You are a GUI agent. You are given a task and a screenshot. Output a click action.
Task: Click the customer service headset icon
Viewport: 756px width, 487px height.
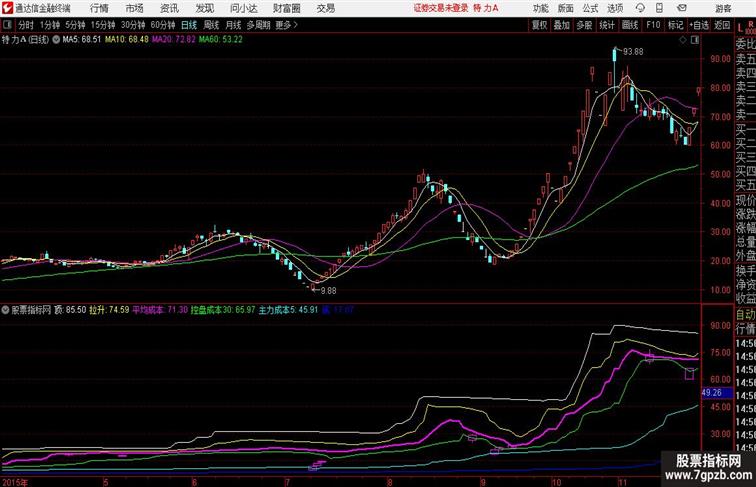tap(640, 8)
